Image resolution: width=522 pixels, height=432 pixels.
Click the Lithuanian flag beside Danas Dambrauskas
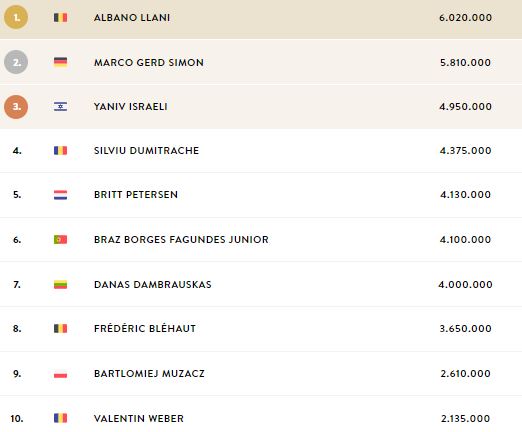[60, 284]
